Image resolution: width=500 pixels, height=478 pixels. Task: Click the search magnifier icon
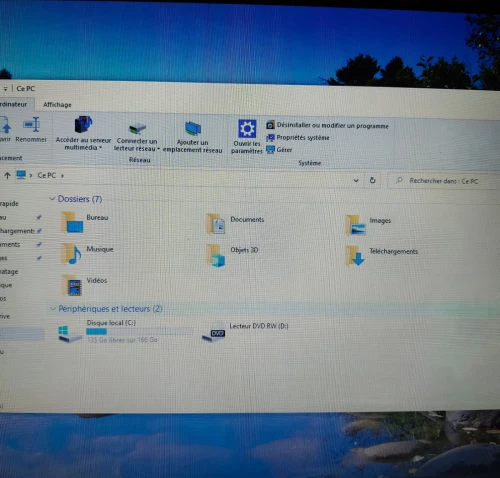pos(399,180)
